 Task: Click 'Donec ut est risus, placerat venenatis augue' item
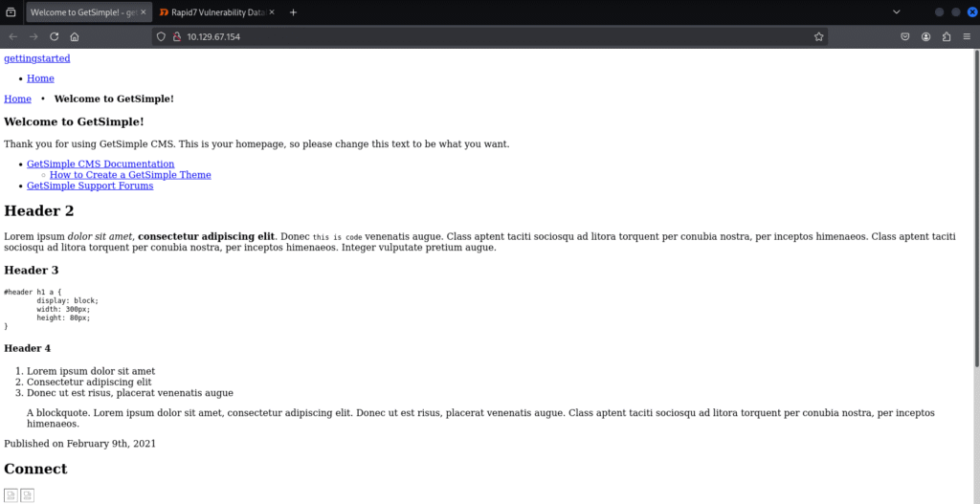pyautogui.click(x=130, y=393)
